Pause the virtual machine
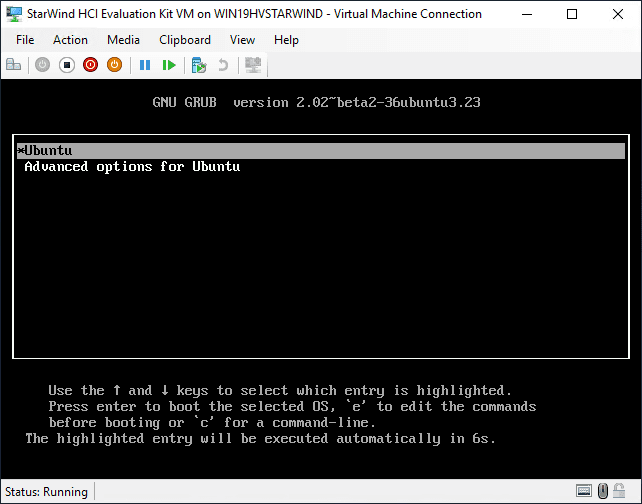The height and width of the screenshot is (504, 642). [x=145, y=65]
